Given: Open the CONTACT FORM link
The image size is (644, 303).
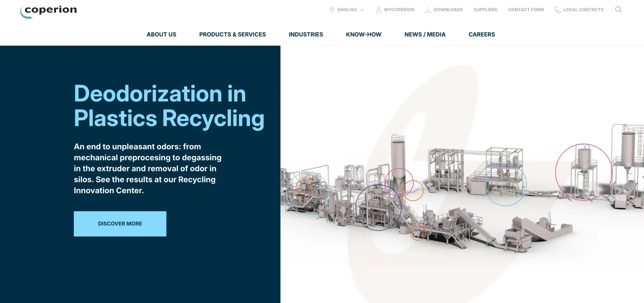Looking at the screenshot, I should click(526, 10).
